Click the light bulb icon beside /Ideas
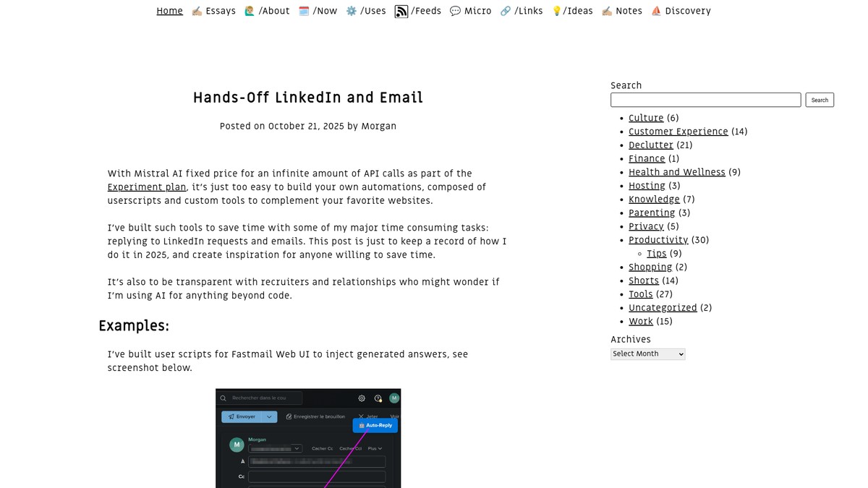 pyautogui.click(x=556, y=11)
